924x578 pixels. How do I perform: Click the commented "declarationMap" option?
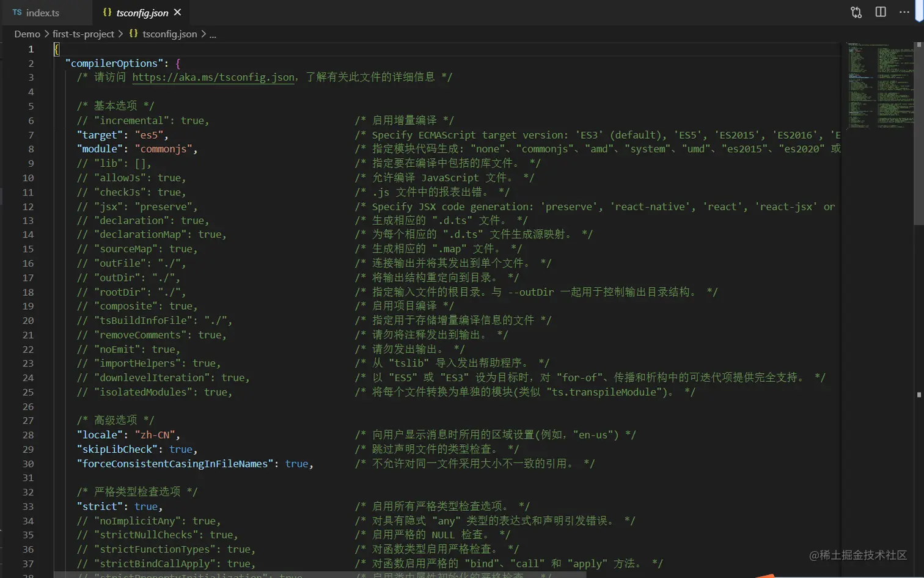coord(152,235)
